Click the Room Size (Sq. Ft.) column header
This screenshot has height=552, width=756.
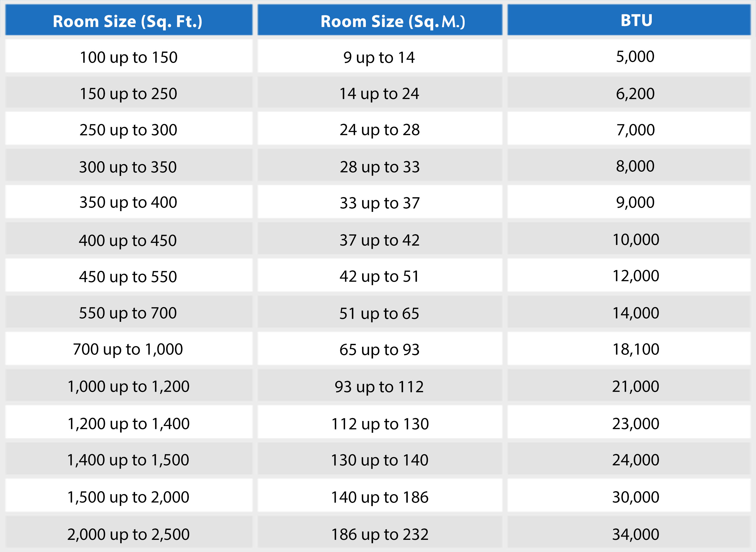tap(128, 21)
